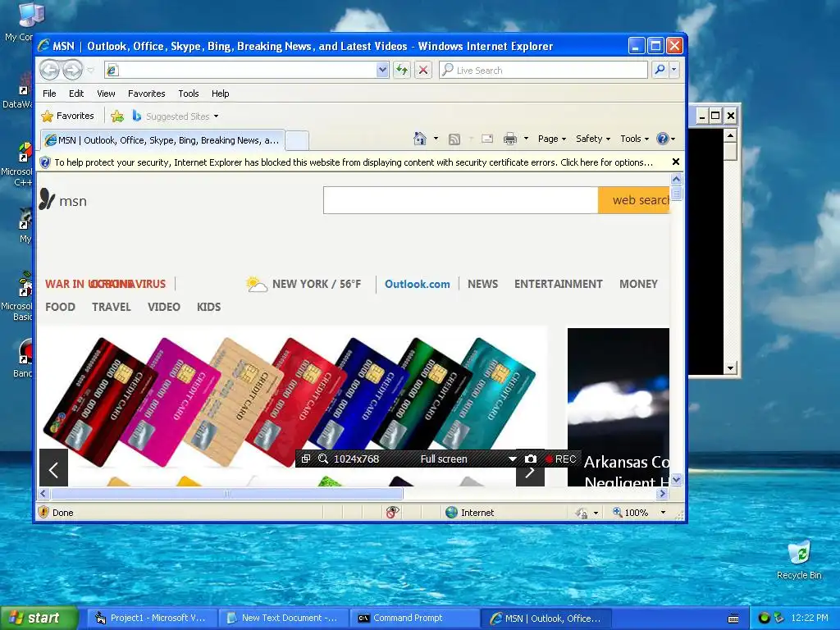Click the page vertical scroll up arrow

point(676,180)
